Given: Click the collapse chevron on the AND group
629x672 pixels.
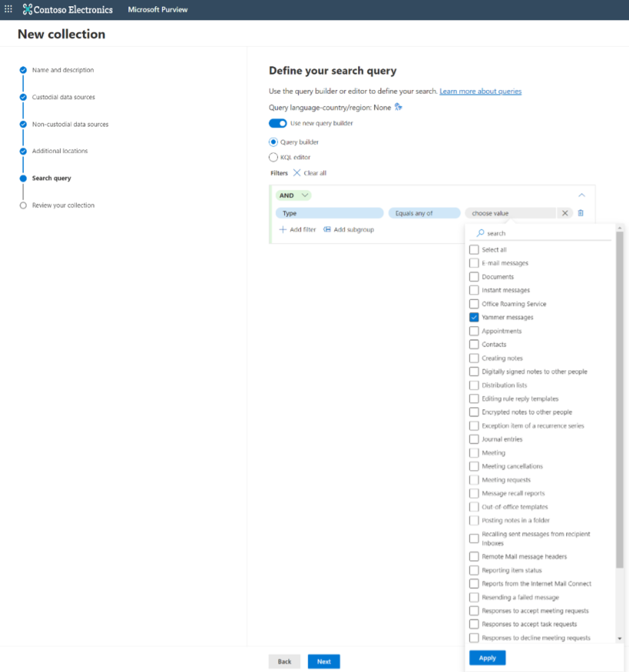Looking at the screenshot, I should 582,195.
